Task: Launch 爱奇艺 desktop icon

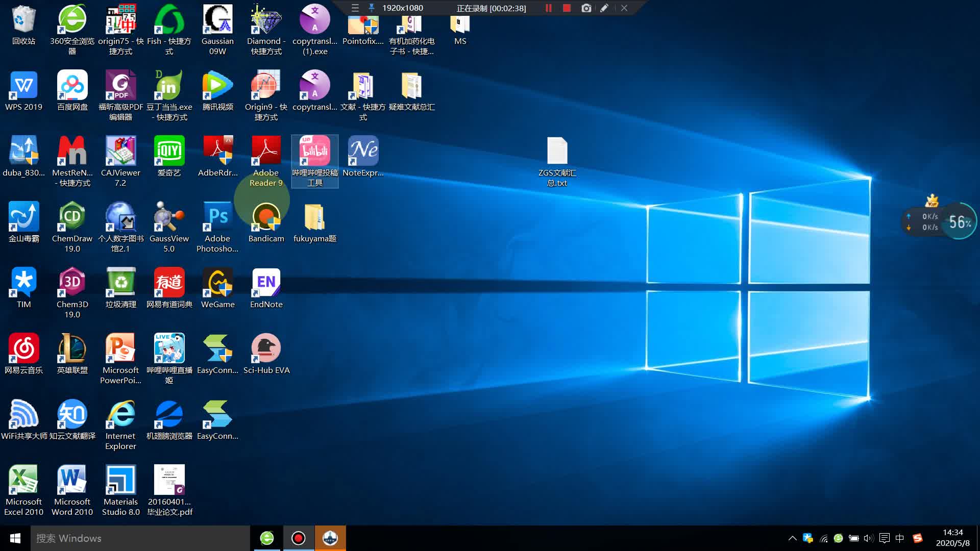Action: click(x=169, y=151)
